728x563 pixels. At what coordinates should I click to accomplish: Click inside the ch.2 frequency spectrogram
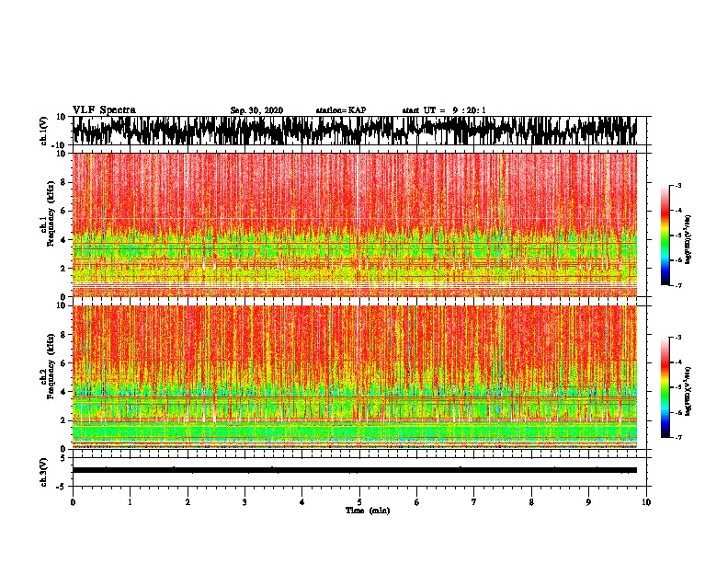click(355, 377)
